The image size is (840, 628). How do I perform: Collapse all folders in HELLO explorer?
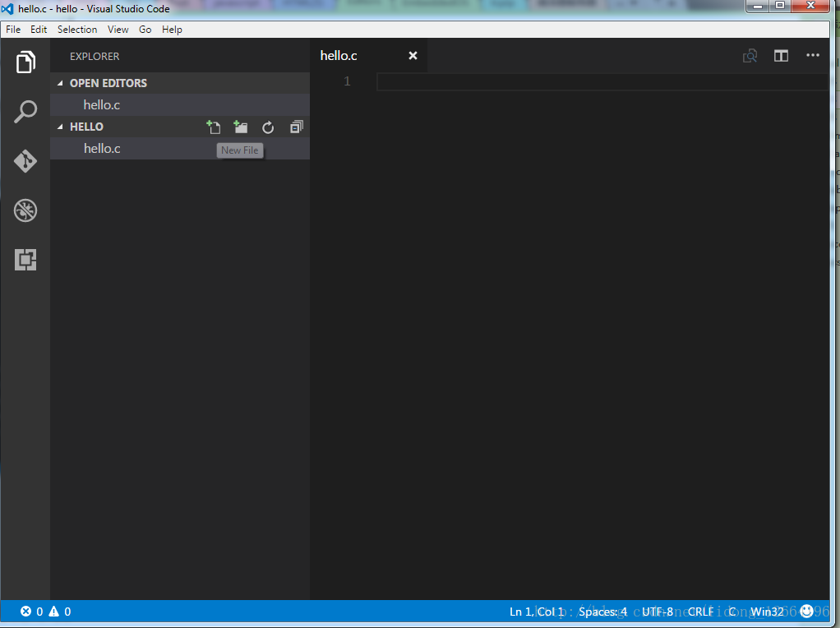(296, 127)
